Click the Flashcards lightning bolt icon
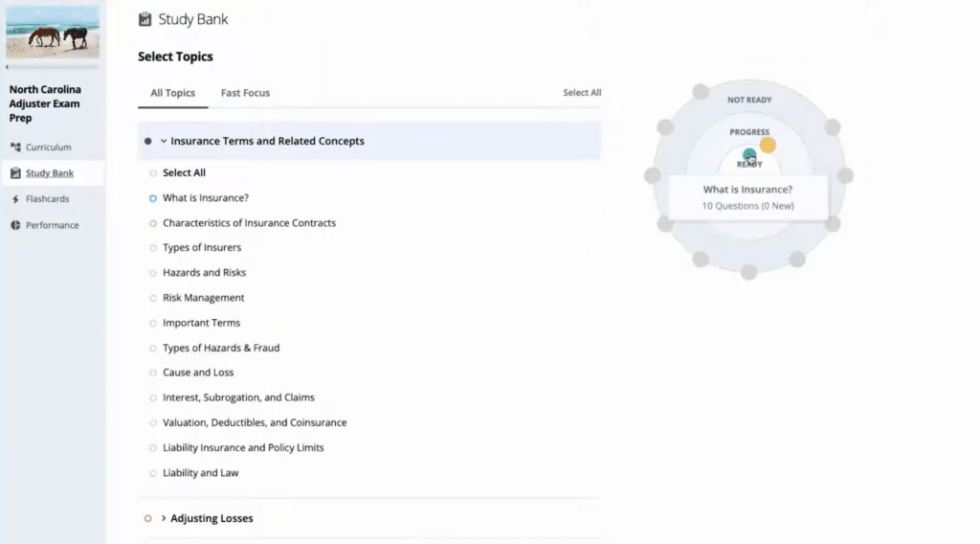Viewport: 980px width, 544px height. [15, 199]
